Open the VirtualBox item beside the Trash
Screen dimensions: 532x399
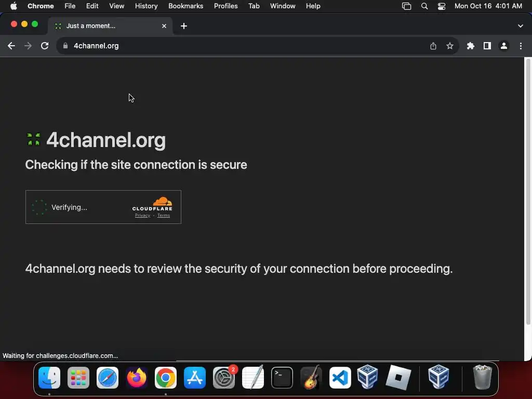[438, 377]
